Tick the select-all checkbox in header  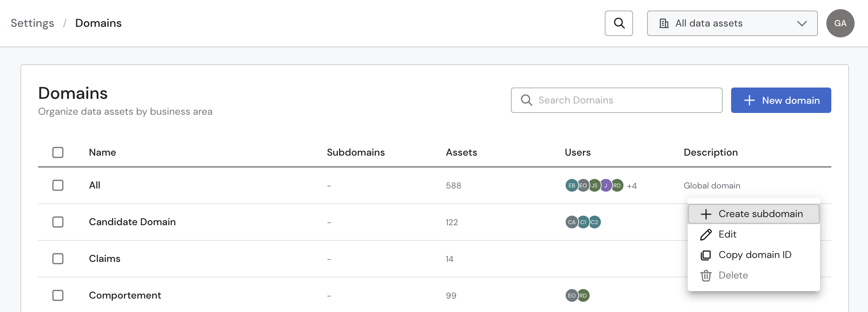point(58,152)
